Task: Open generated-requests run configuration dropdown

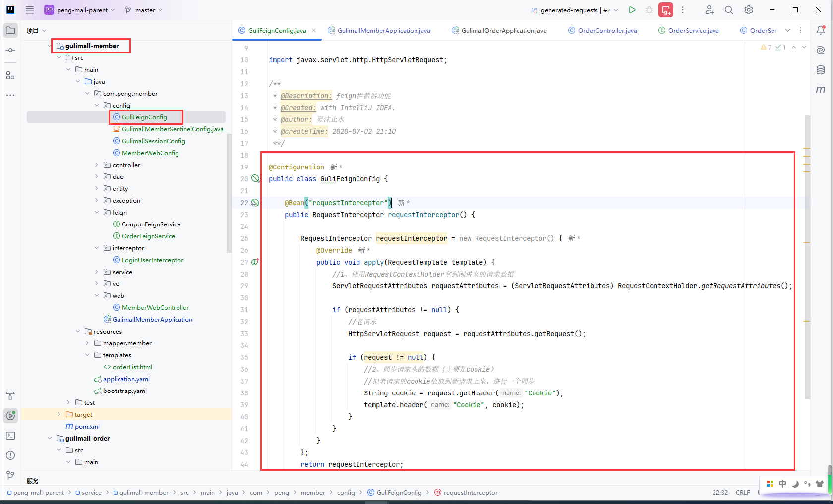Action: pyautogui.click(x=574, y=10)
